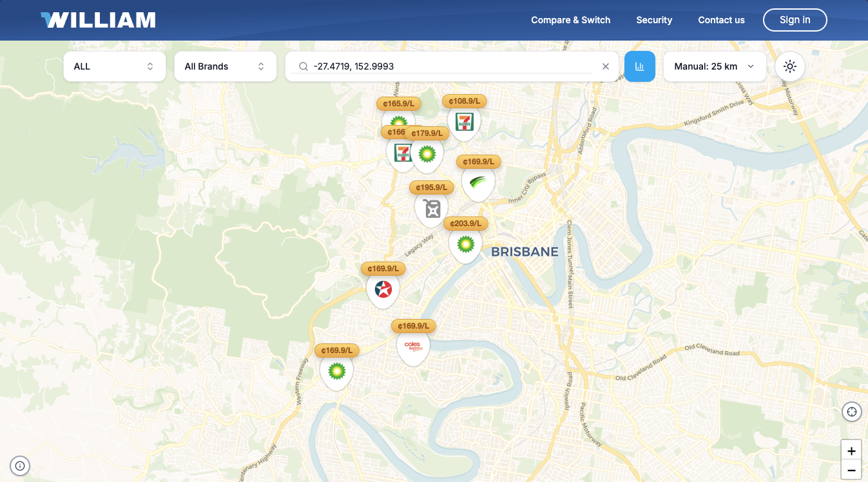Zoom in using the plus control
Image resolution: width=868 pixels, height=482 pixels.
point(851,450)
